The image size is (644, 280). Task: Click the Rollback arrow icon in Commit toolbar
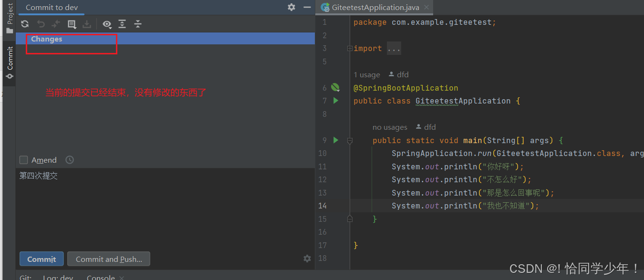click(x=41, y=24)
